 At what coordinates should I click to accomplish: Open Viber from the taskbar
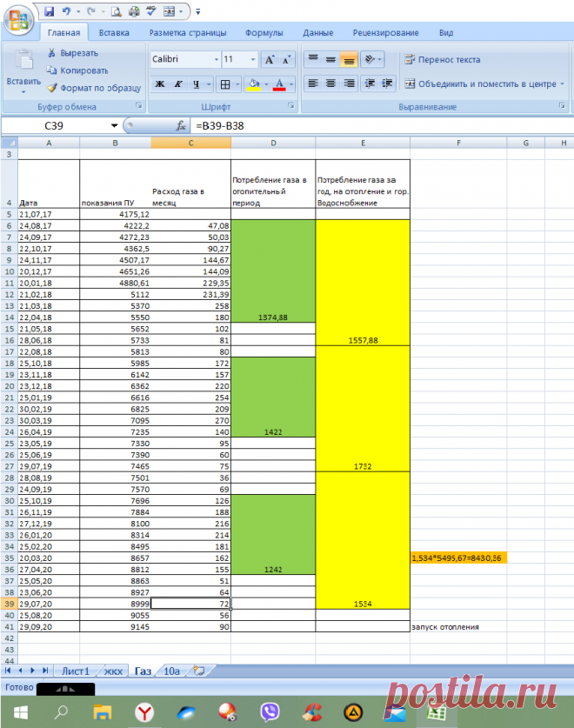tap(270, 713)
